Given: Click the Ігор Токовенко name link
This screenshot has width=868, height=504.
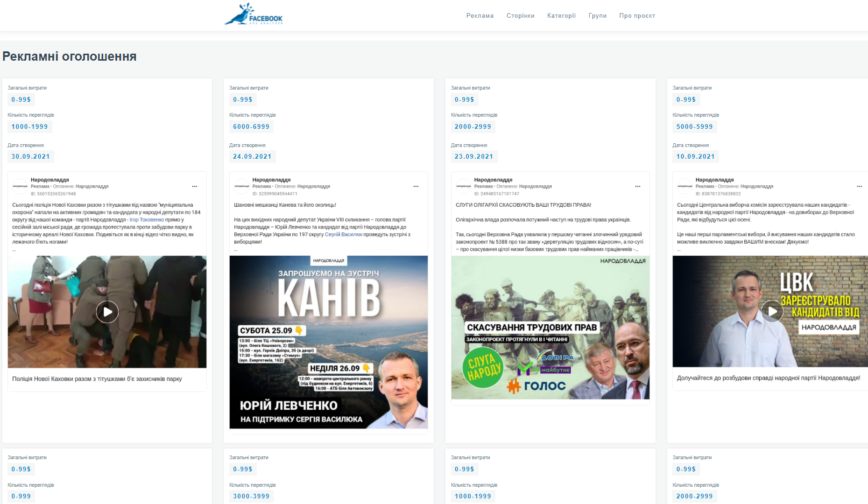Looking at the screenshot, I should (x=147, y=220).
